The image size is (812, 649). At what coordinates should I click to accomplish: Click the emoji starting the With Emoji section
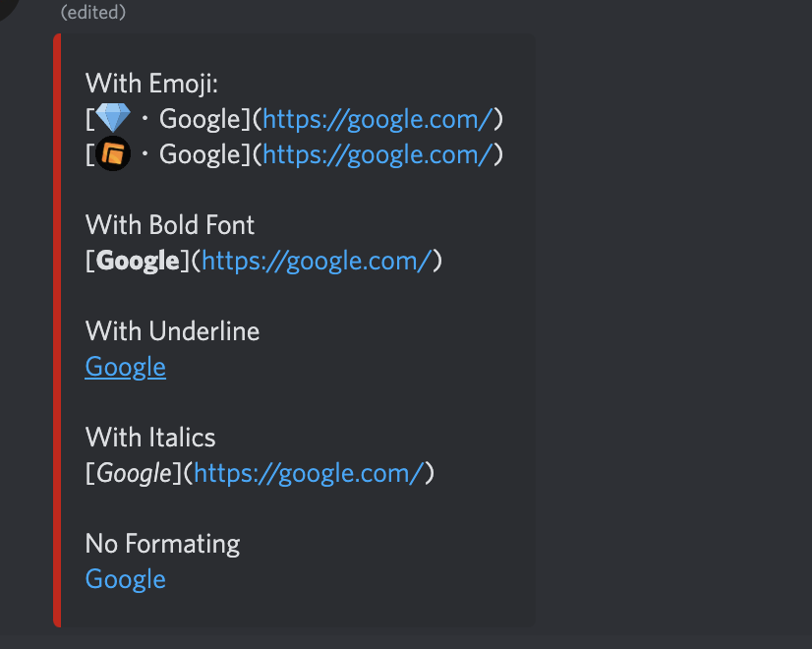(111, 118)
